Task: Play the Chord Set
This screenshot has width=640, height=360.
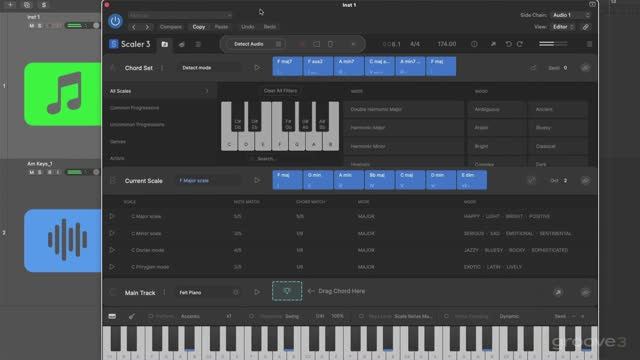Action: [x=257, y=68]
